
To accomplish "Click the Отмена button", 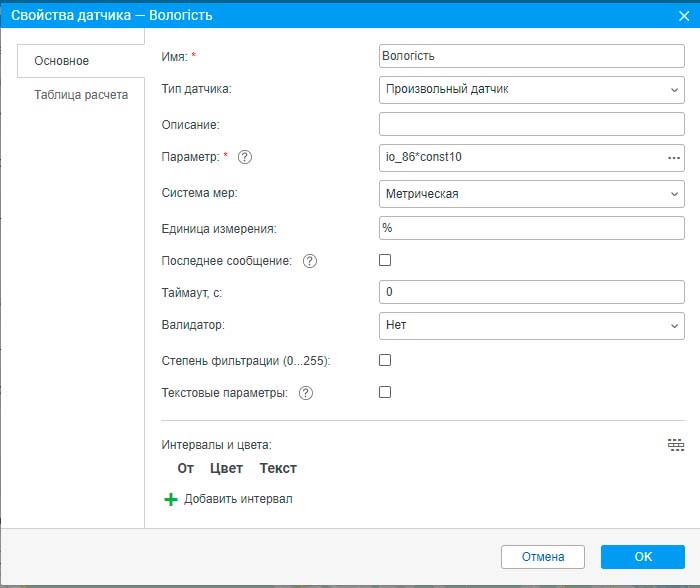I will 542,557.
